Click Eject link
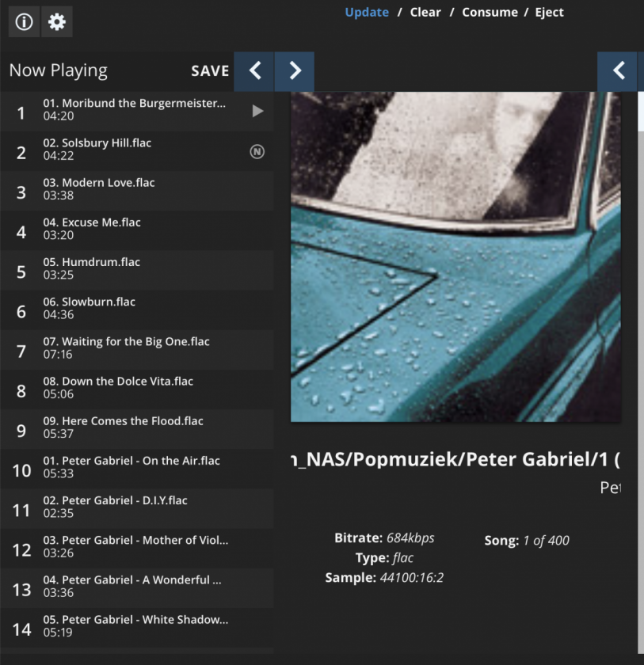The width and height of the screenshot is (644, 665). pos(550,13)
